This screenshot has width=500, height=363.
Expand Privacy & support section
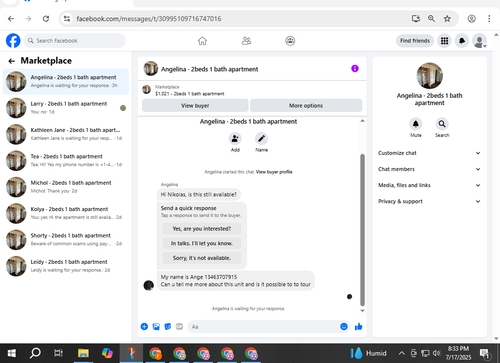429,201
